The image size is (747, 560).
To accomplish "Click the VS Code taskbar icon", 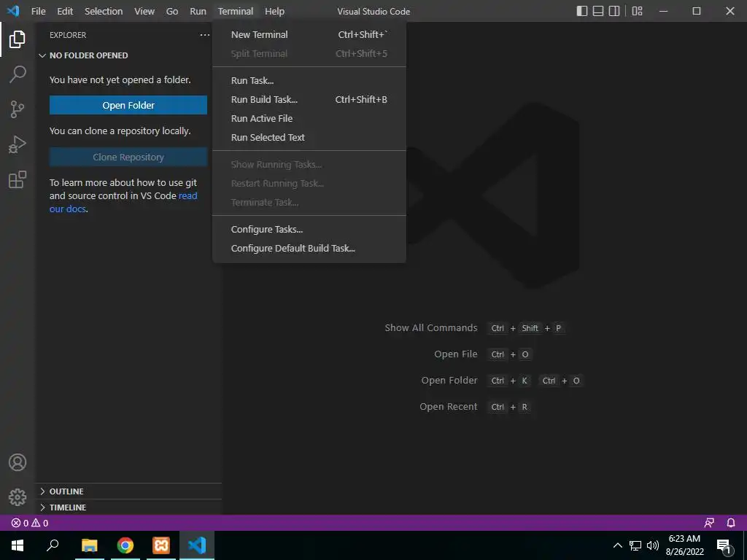I will click(x=197, y=545).
